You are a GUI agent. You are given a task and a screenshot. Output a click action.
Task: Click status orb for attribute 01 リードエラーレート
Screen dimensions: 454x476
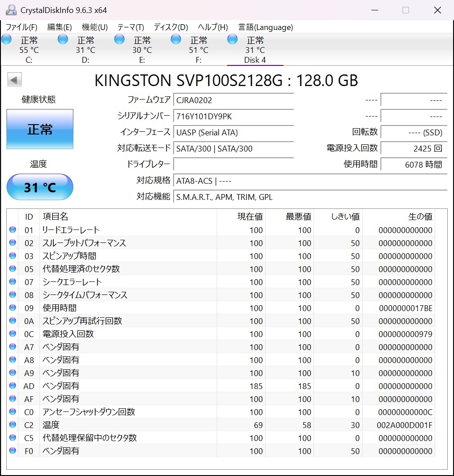(13, 229)
